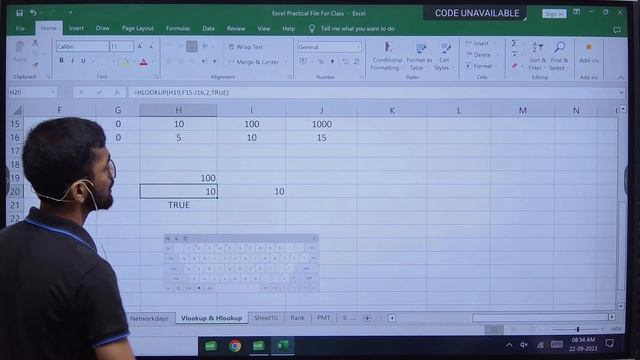Collapse the ribbon with the chevron
The width and height of the screenshot is (640, 360).
[x=620, y=77]
